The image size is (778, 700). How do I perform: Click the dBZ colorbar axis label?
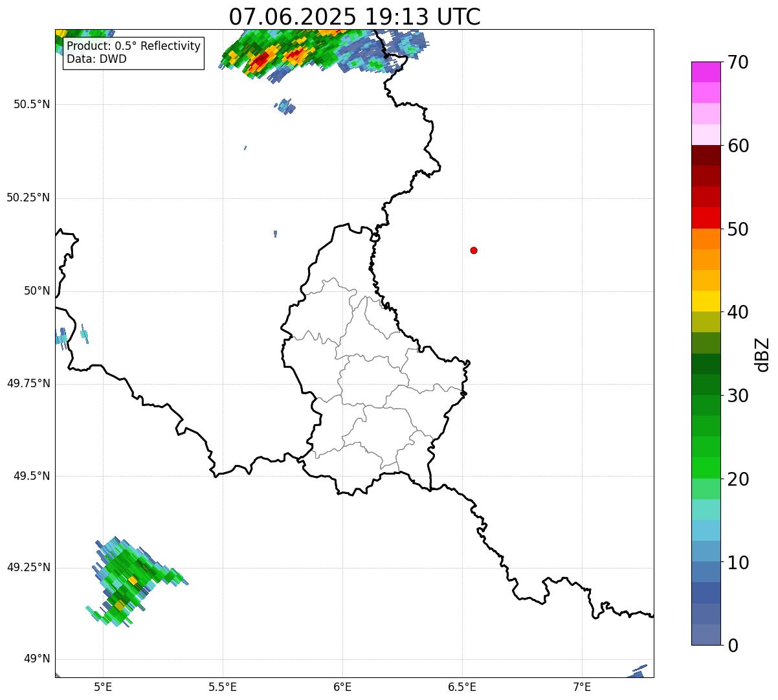(762, 354)
